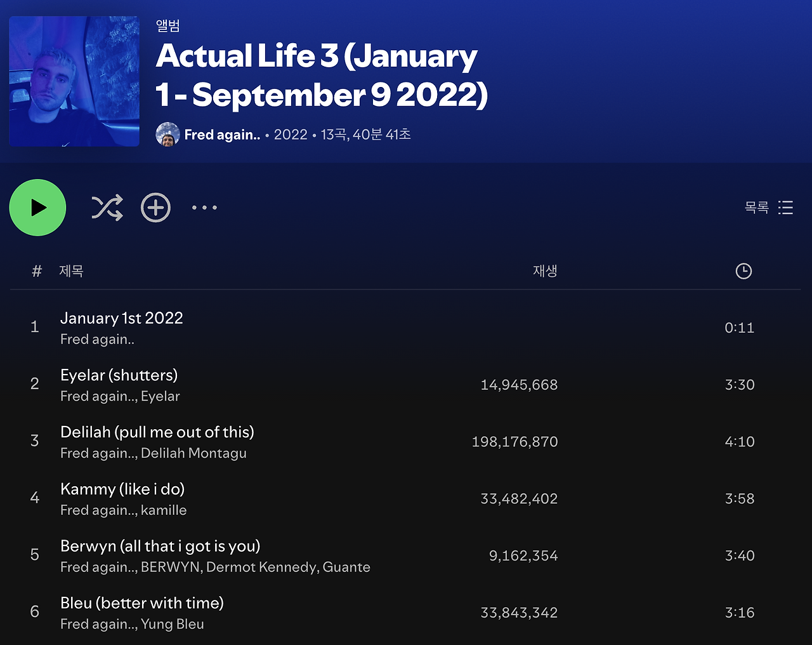812x645 pixels.
Task: Click track number 3 for Delilah
Action: tap(35, 441)
